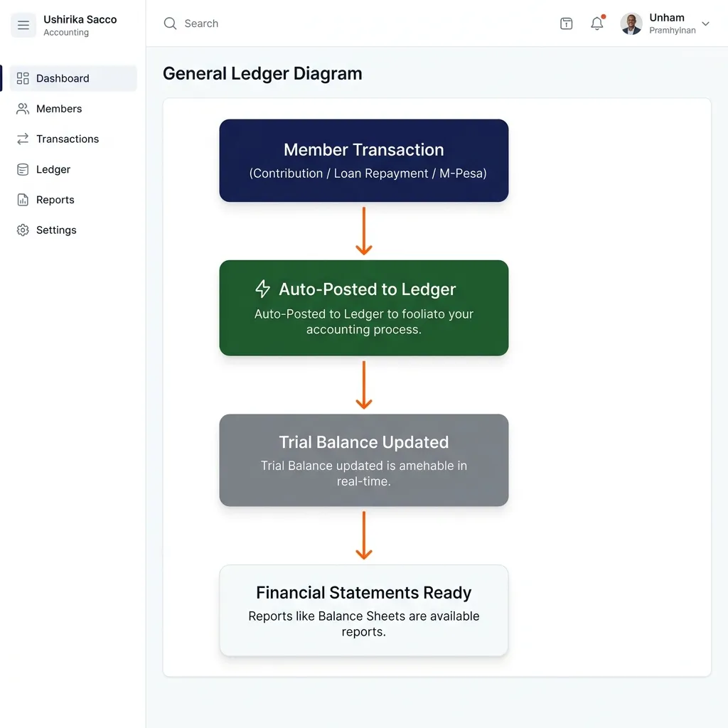Select the Member Transaction card
This screenshot has height=728, width=728.
click(363, 161)
